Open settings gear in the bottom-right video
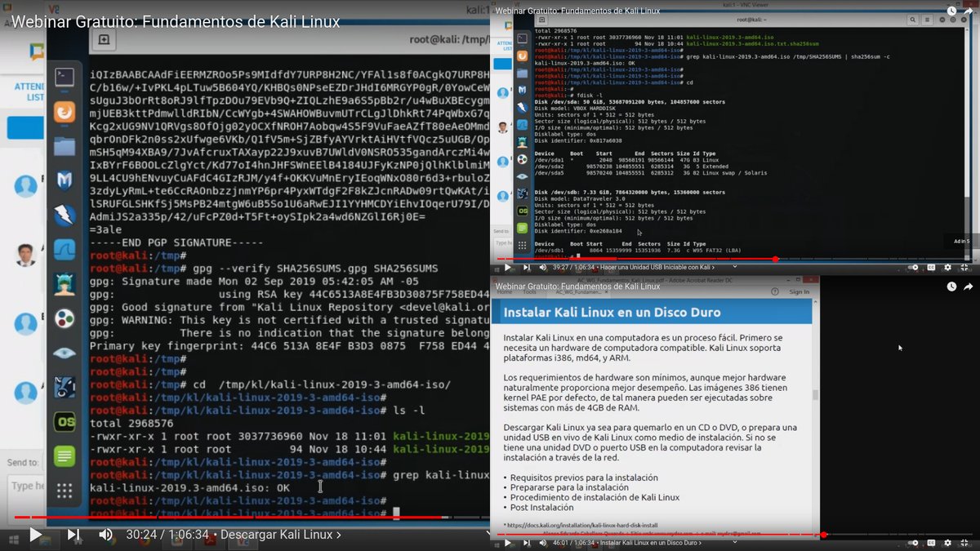Viewport: 980px width, 551px height. point(948,542)
